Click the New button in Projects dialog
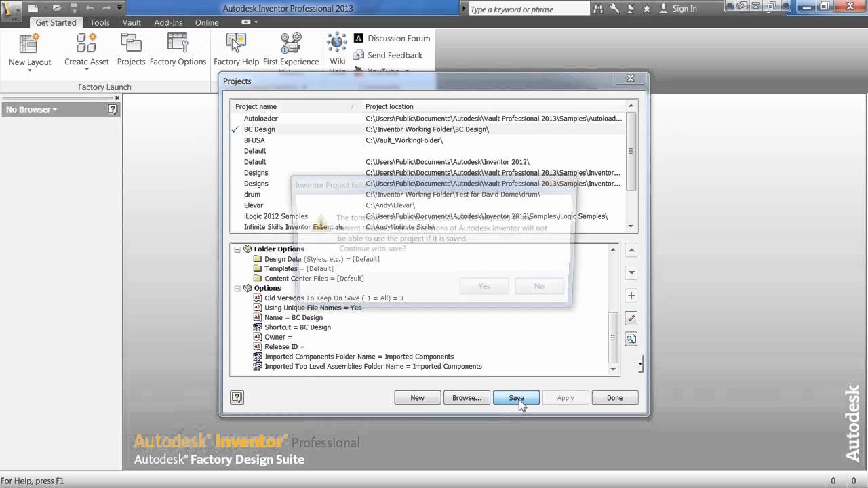The height and width of the screenshot is (488, 868). click(417, 398)
